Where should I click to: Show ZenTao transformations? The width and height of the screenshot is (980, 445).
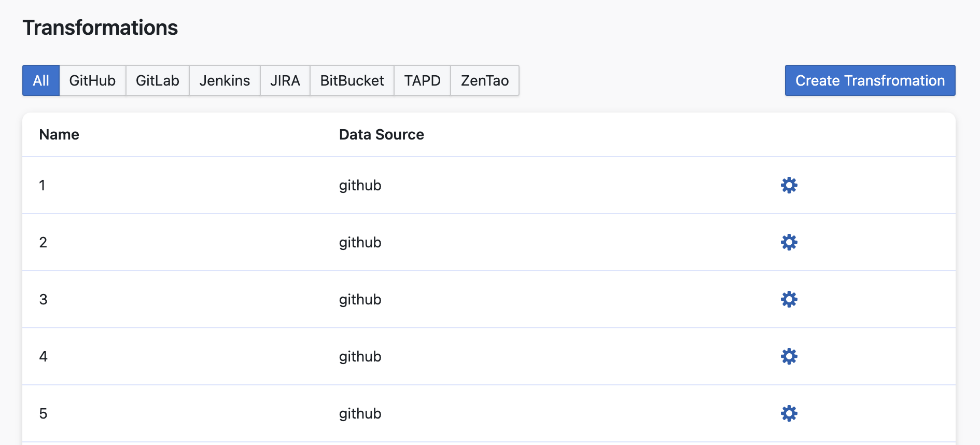point(485,80)
